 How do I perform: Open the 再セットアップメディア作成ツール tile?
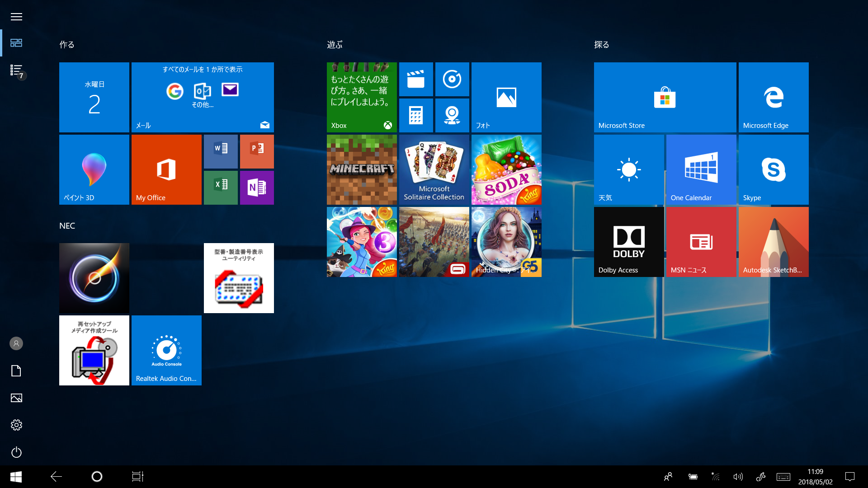point(94,350)
